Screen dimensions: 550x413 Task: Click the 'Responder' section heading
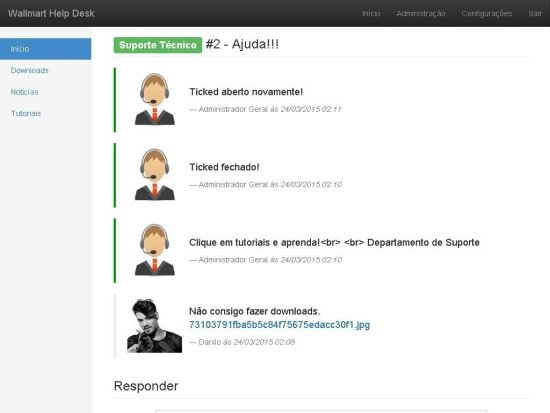click(146, 386)
